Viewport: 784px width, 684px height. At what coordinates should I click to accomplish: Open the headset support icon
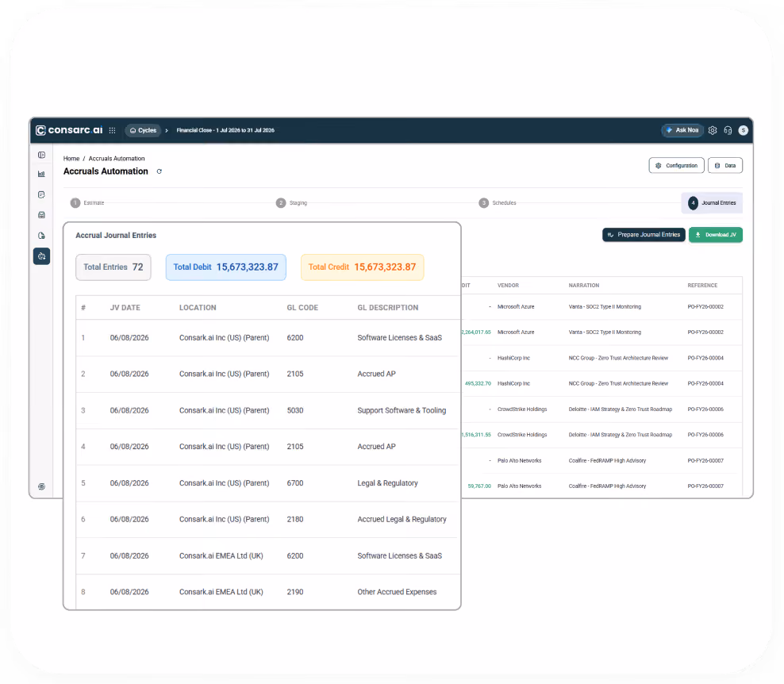tap(728, 130)
